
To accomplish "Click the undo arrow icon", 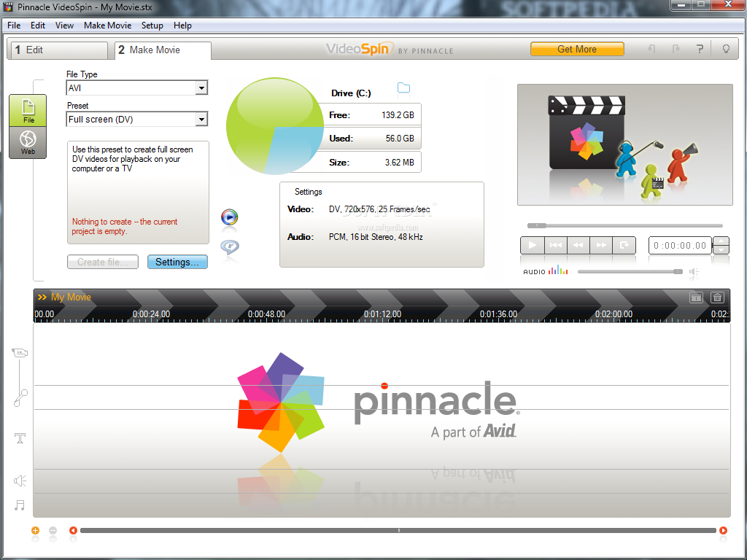I will (651, 49).
